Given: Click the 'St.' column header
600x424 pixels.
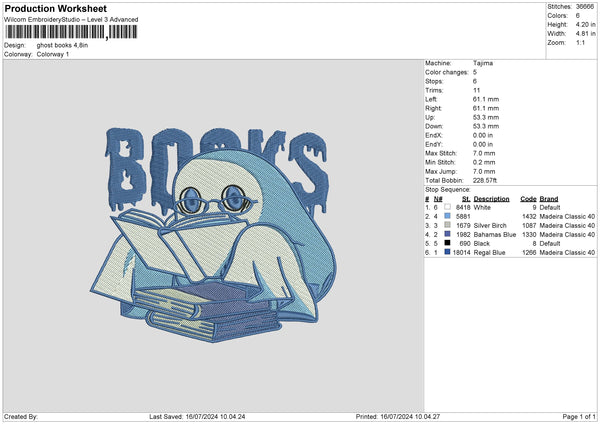Looking at the screenshot, I should (466, 199).
